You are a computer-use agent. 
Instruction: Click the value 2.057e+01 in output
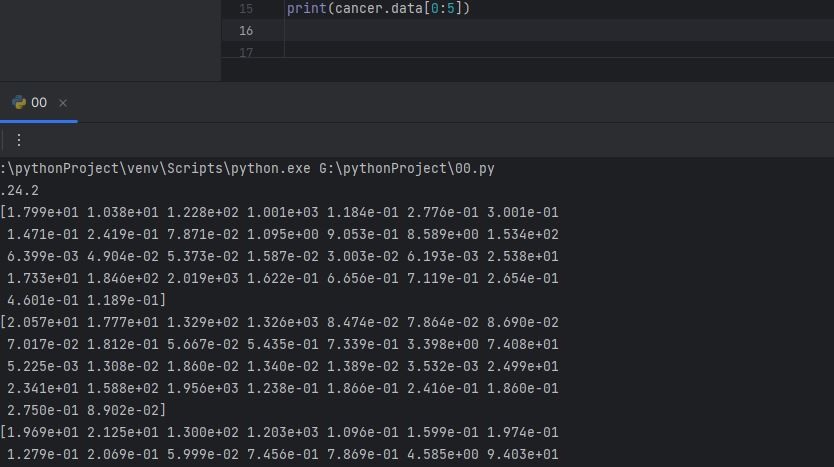pyautogui.click(x=43, y=322)
